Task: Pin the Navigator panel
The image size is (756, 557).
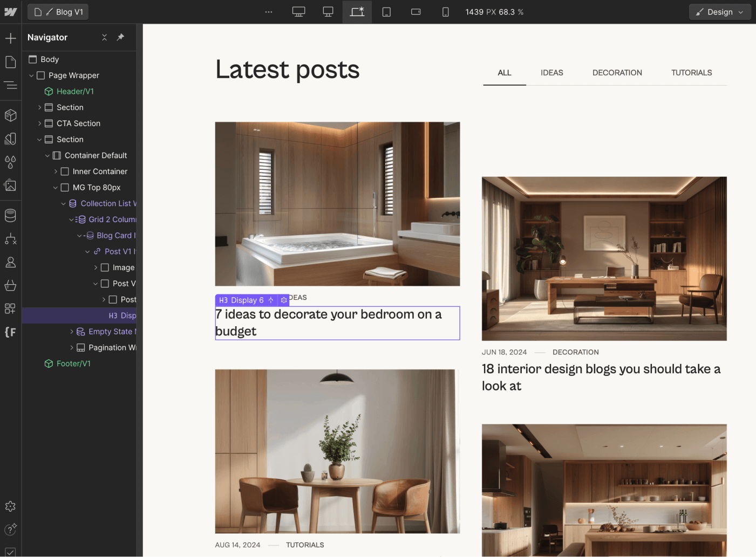Action: pos(120,37)
